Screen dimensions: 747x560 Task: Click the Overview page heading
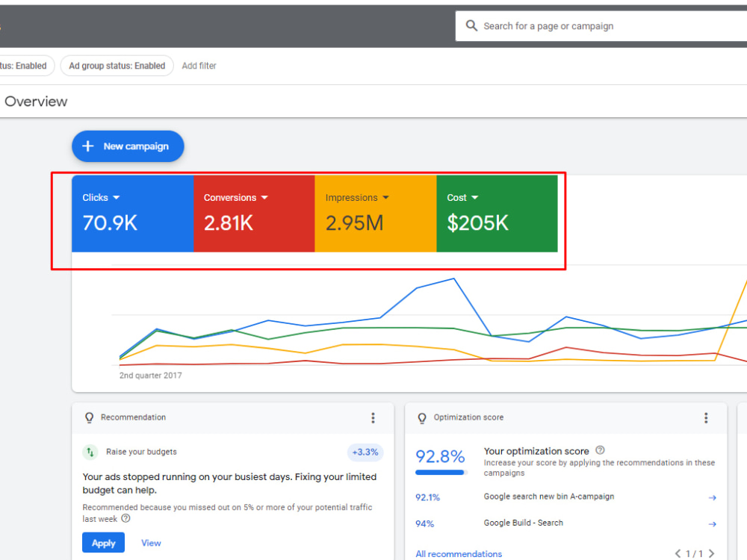pyautogui.click(x=36, y=102)
